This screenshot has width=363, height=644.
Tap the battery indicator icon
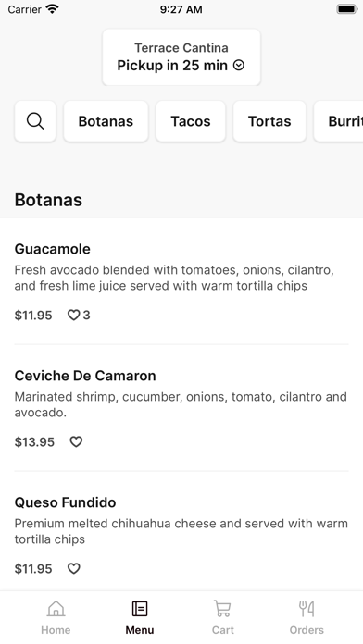(346, 9)
